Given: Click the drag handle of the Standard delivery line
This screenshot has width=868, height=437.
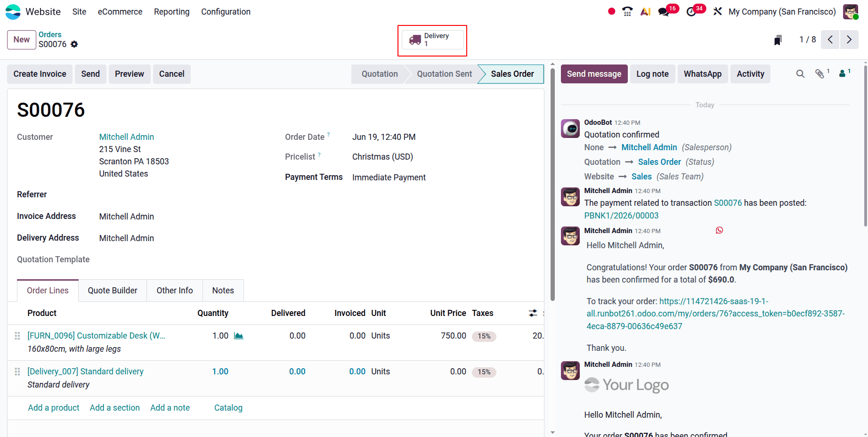Looking at the screenshot, I should 17,372.
